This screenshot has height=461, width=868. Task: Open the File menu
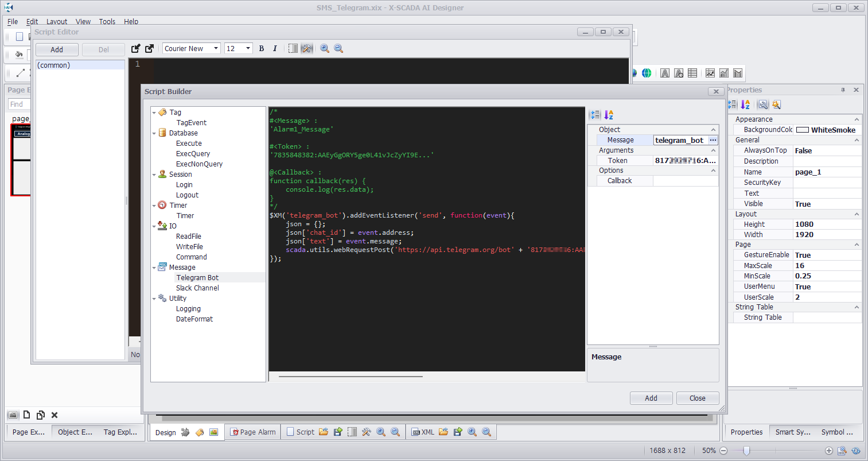[13, 22]
